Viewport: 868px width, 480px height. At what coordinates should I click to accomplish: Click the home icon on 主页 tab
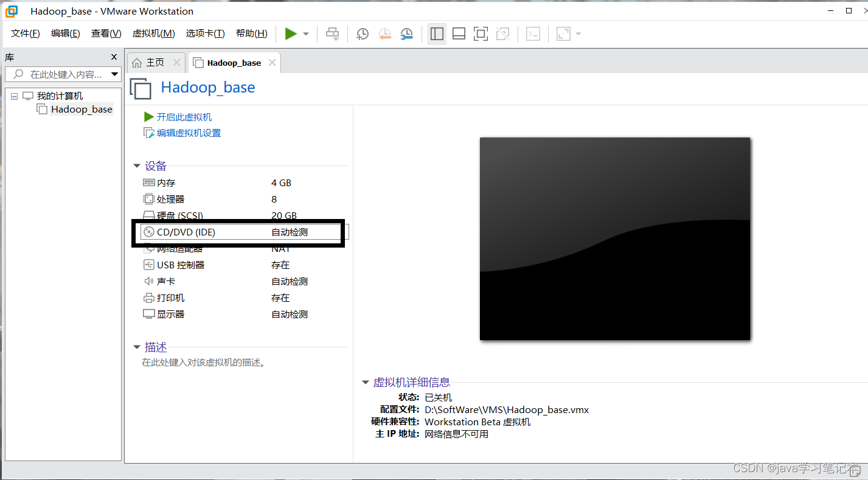pyautogui.click(x=137, y=63)
